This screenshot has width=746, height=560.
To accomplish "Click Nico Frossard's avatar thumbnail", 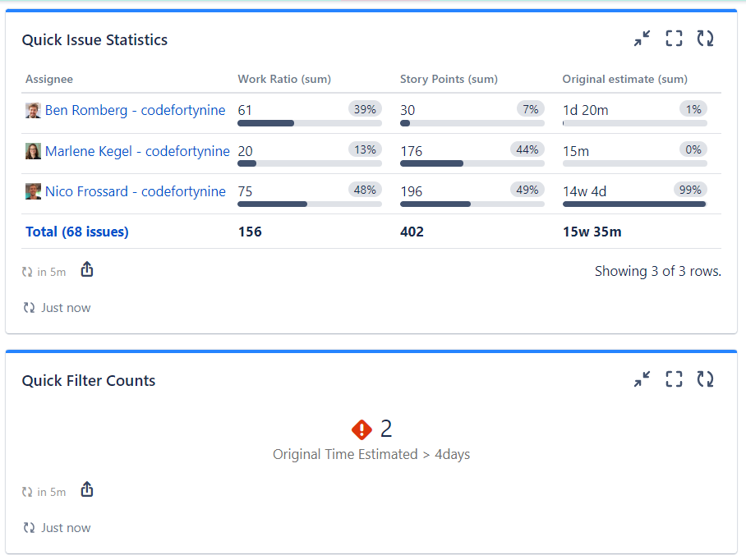I will coord(32,191).
